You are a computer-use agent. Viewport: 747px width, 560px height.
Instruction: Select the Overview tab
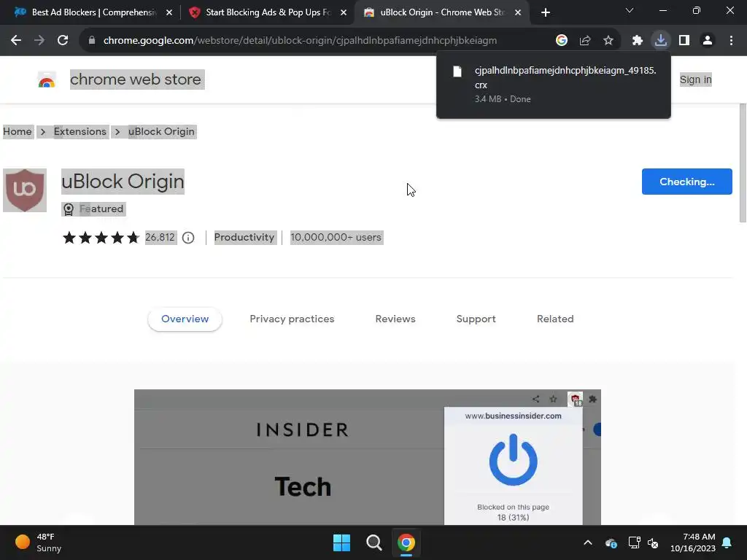pos(185,319)
